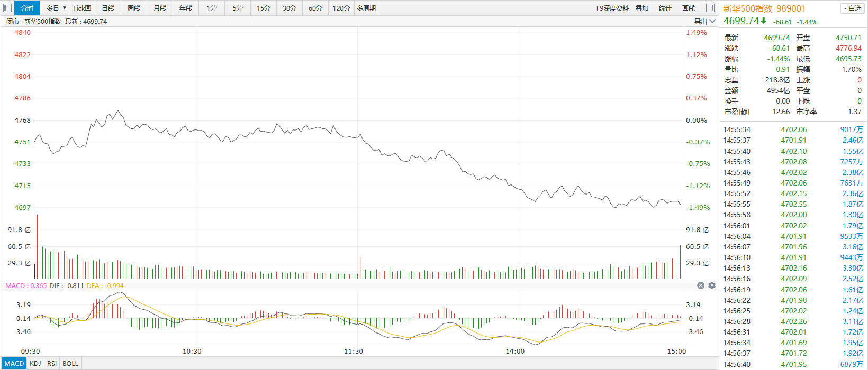Switch to the 年线 yearly tab

click(x=186, y=8)
